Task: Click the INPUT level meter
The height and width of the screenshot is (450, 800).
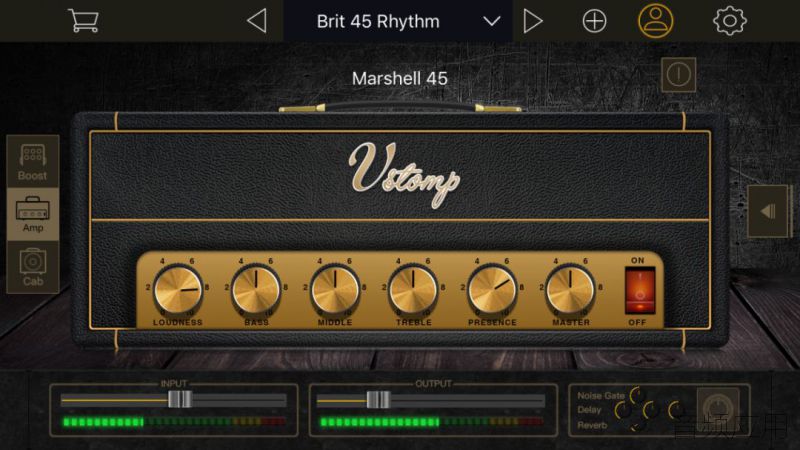Action: [x=173, y=422]
